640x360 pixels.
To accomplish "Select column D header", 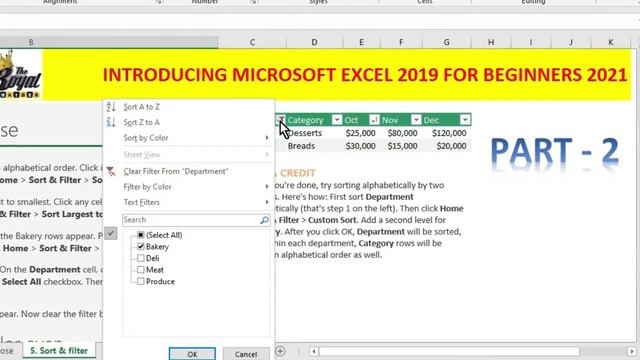I will tap(314, 42).
